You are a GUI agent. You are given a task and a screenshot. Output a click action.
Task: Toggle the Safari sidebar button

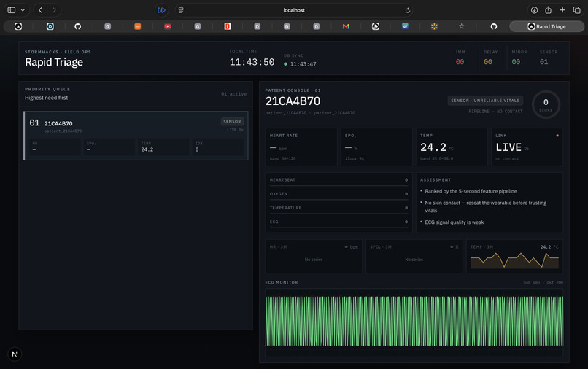pos(12,10)
